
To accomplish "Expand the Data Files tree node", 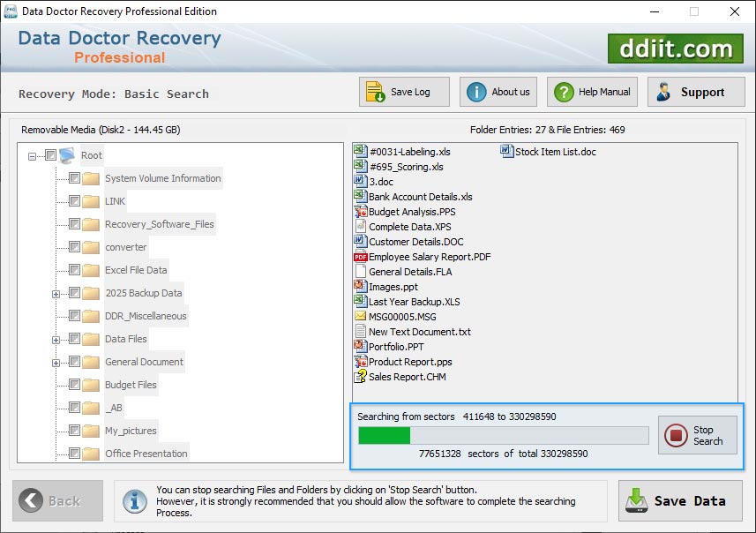I will point(55,339).
